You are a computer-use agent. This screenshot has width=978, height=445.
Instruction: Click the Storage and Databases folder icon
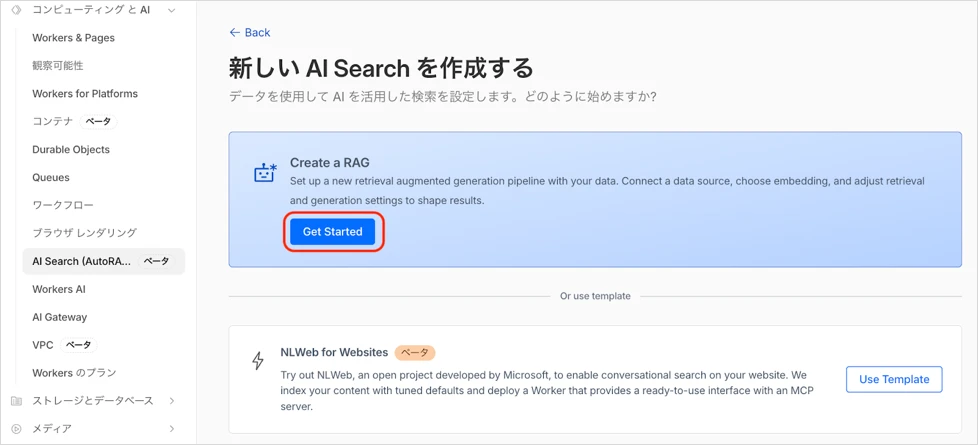(x=16, y=401)
